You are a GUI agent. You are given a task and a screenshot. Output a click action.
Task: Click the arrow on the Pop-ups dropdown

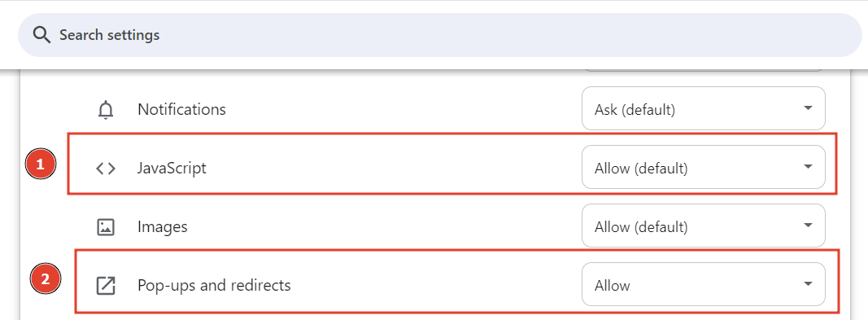point(808,284)
